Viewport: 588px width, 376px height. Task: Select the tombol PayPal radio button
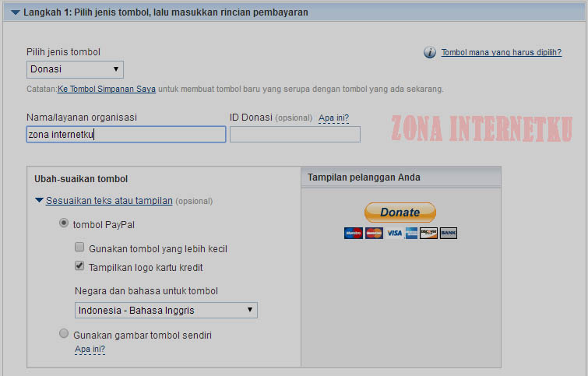[x=64, y=223]
